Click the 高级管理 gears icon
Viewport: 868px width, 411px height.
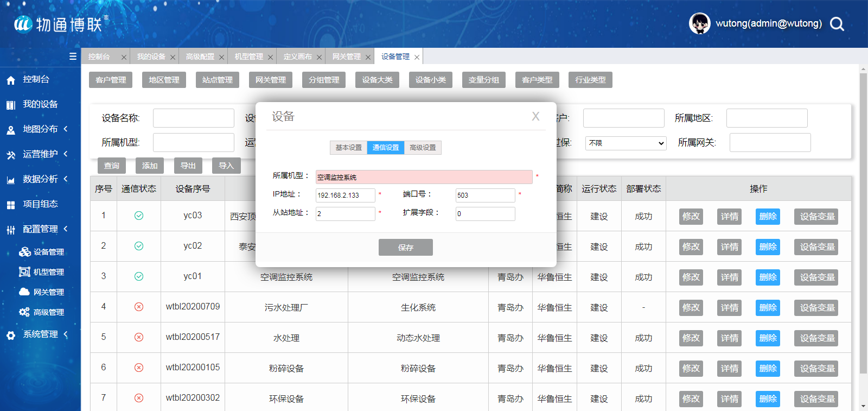click(24, 312)
